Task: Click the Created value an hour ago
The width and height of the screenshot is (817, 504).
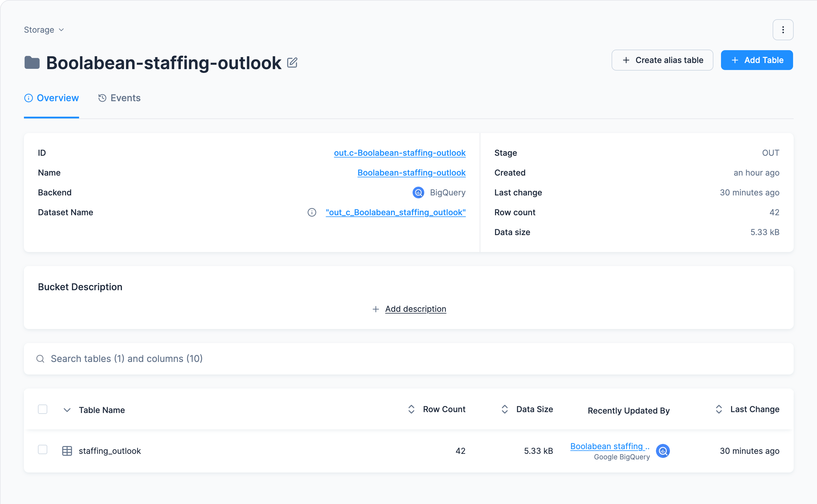Action: click(x=756, y=173)
